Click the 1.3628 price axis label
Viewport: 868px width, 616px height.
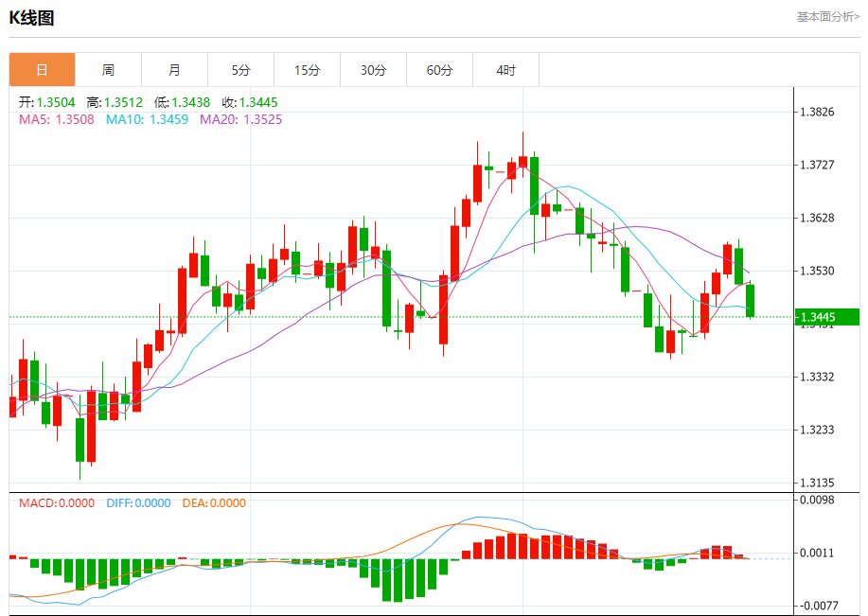coord(817,218)
